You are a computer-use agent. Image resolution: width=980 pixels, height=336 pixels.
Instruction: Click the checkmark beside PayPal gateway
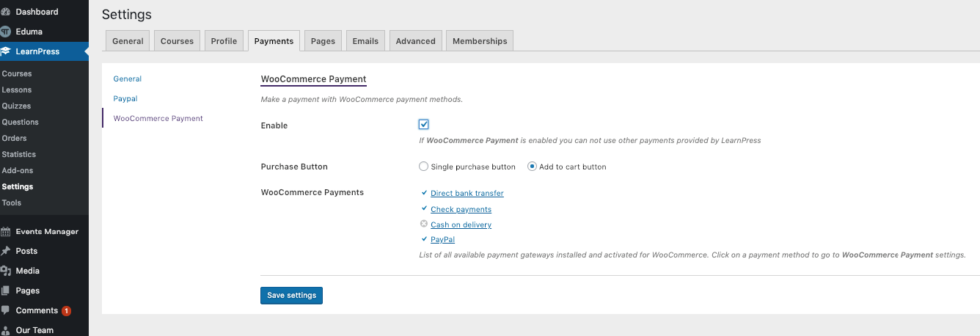tap(424, 239)
